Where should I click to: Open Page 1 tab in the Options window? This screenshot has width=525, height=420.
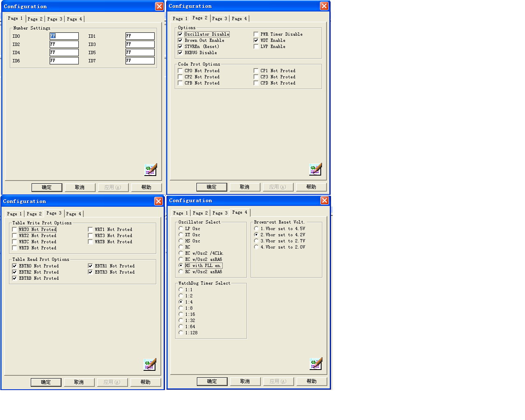[x=180, y=18]
